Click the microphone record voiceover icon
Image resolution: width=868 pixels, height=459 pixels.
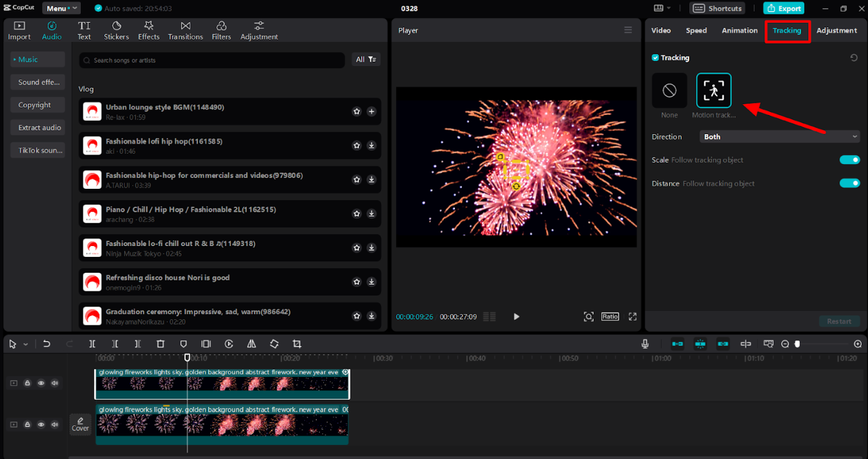coord(645,344)
